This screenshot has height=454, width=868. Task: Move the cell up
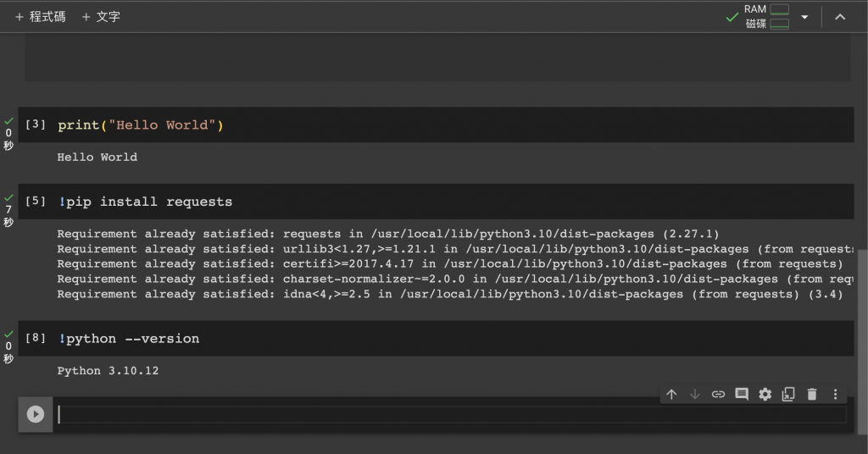coord(671,394)
